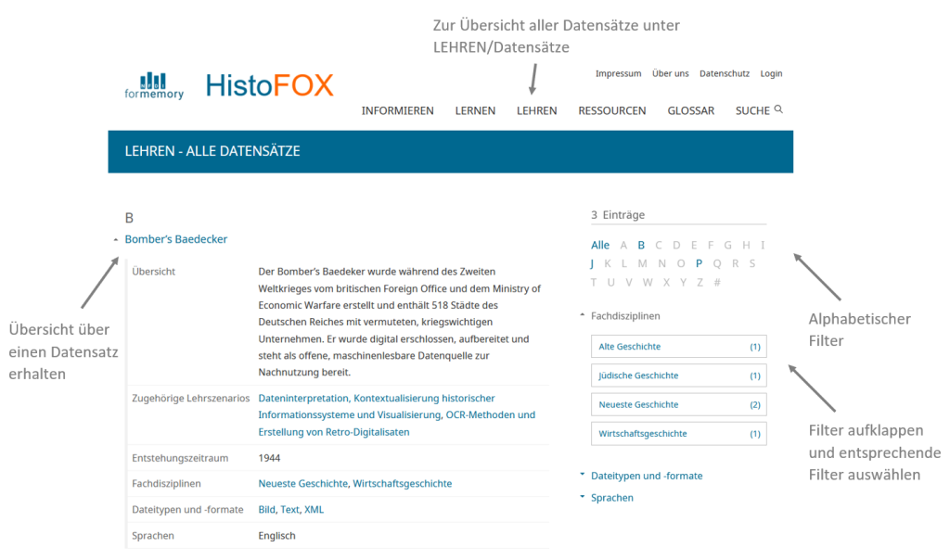
Task: Click the XML file type link
Action: click(x=315, y=509)
